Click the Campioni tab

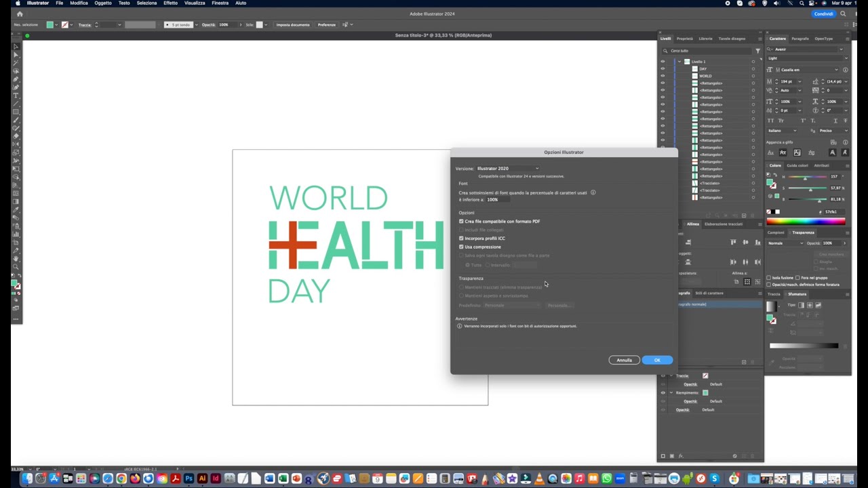[x=776, y=232]
